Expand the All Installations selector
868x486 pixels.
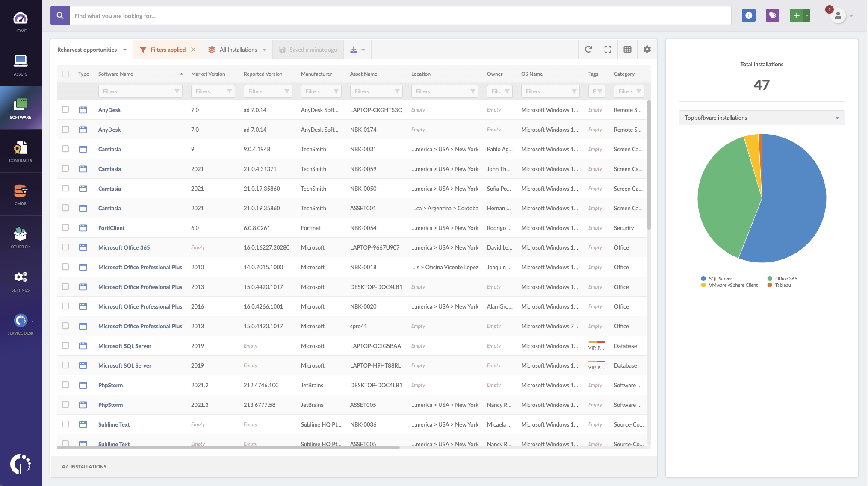pyautogui.click(x=264, y=49)
